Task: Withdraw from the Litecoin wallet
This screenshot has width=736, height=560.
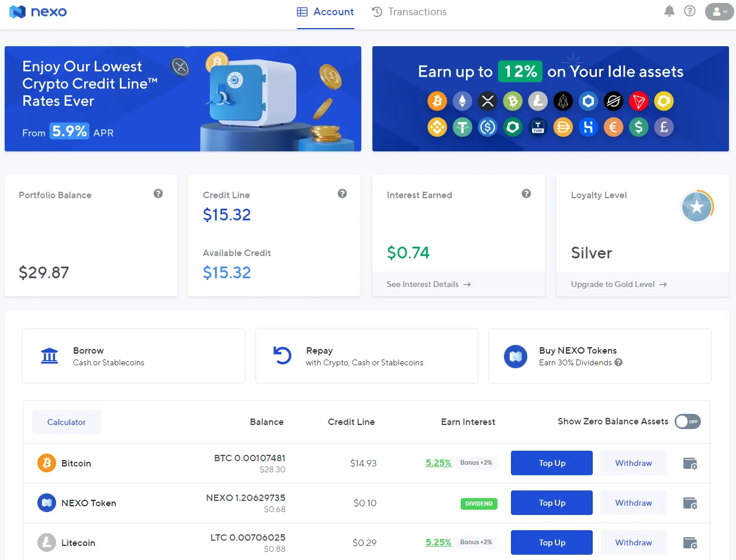Action: coord(634,542)
